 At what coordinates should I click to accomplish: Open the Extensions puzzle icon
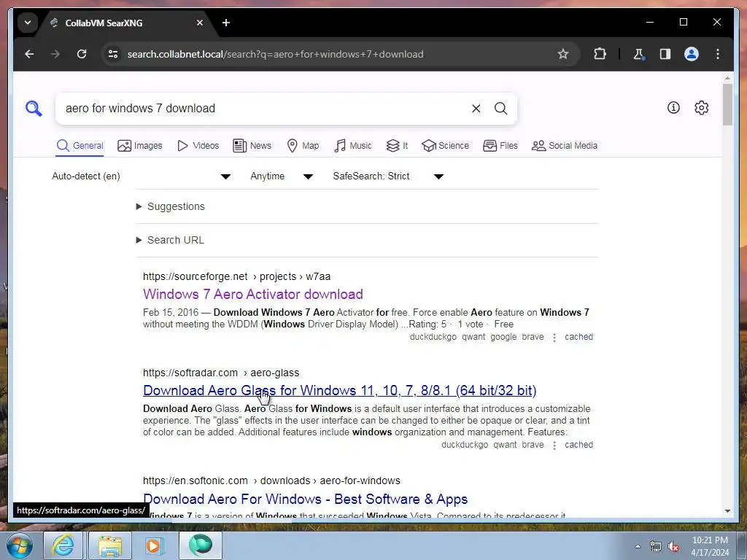600,54
